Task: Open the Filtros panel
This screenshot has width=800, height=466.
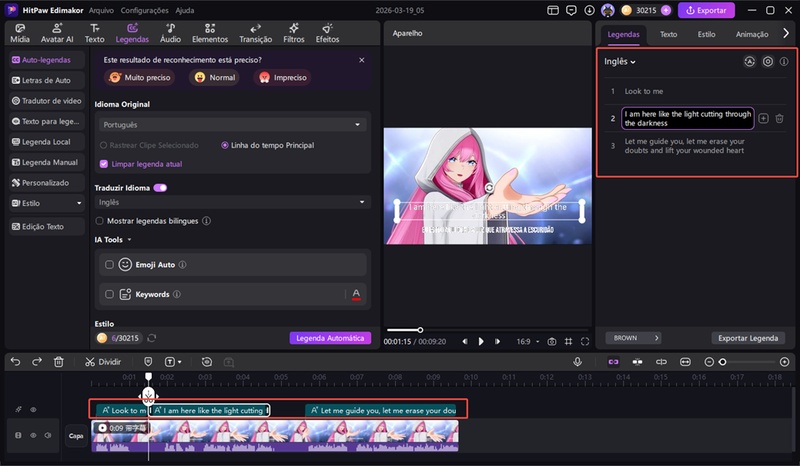Action: click(x=294, y=33)
